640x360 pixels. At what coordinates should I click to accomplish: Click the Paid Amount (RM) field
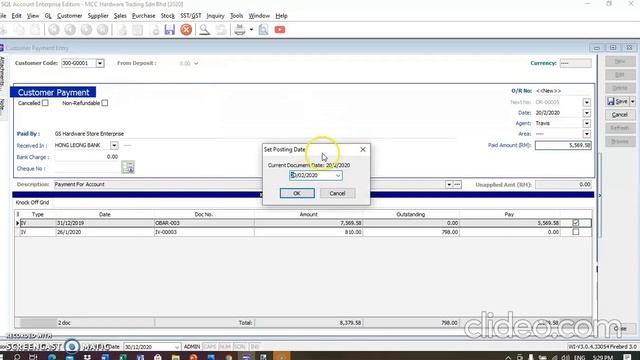(563, 145)
